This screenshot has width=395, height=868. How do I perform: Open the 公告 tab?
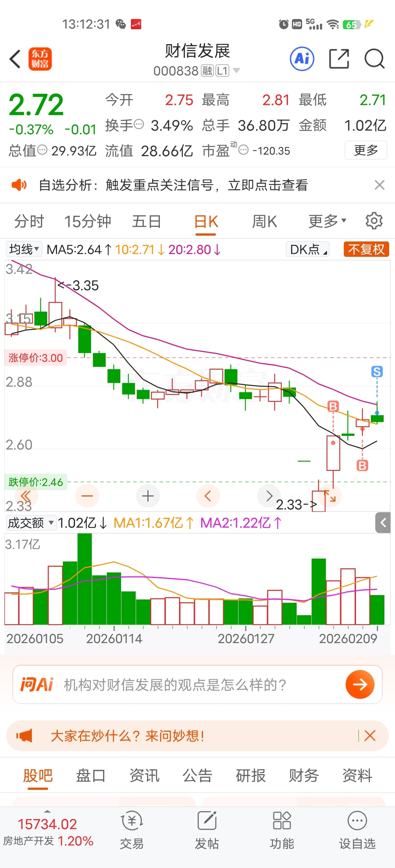(197, 775)
